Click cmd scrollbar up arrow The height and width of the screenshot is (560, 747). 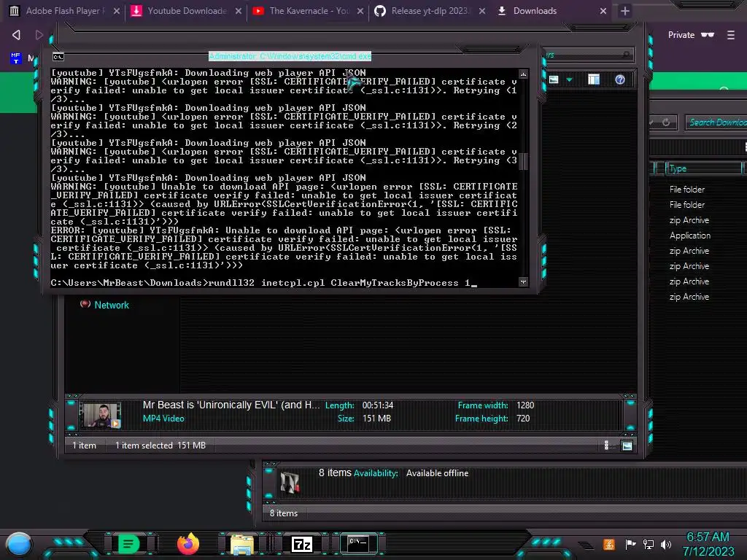523,74
